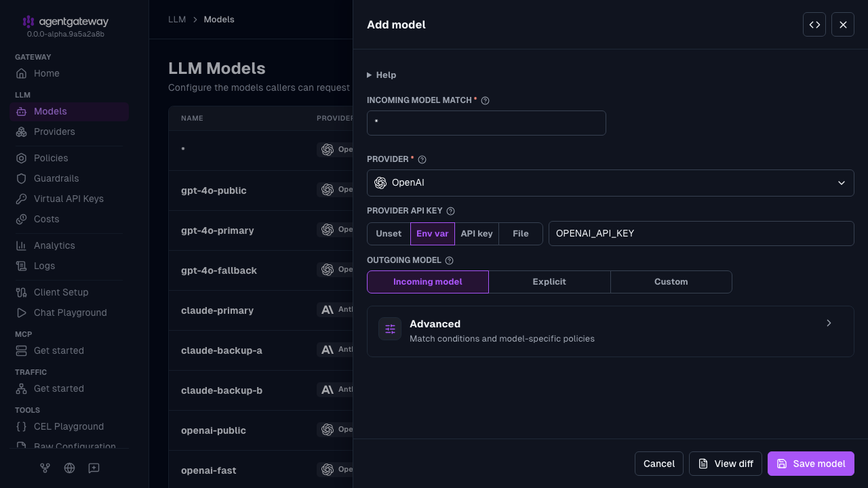The image size is (868, 488).
Task: Click the Cancel button
Action: (x=659, y=464)
